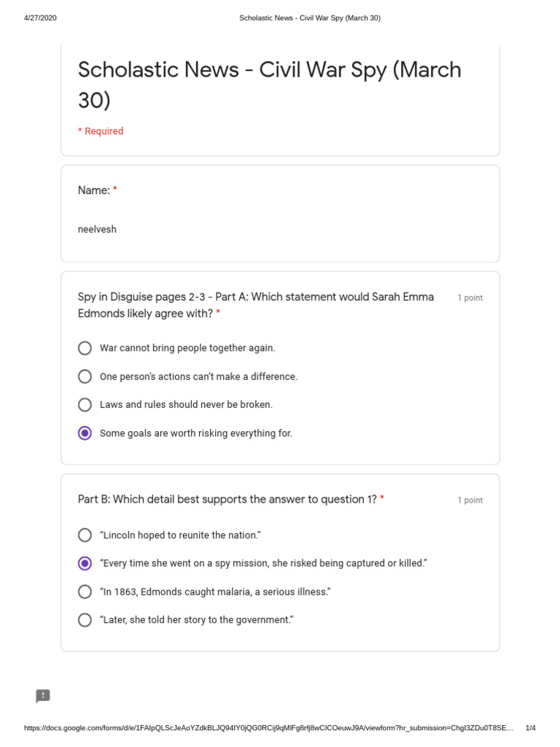Click the 4/27/2020 date in the header
560x747 pixels.
tap(40, 18)
